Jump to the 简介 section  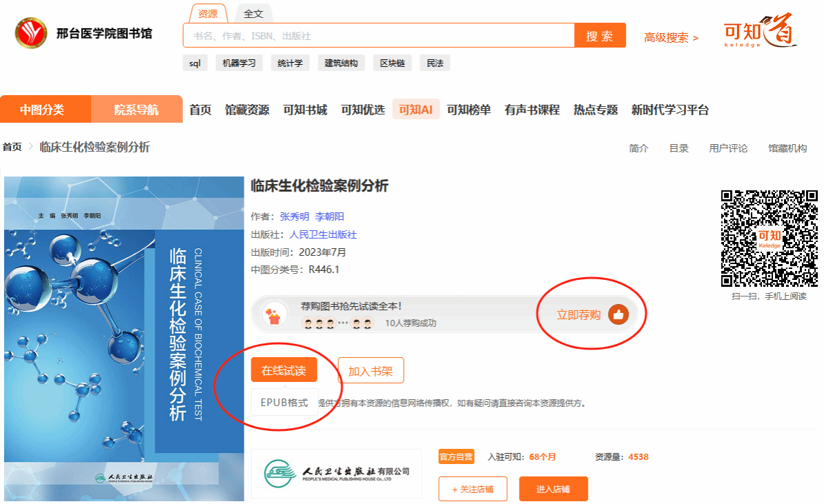coord(638,148)
